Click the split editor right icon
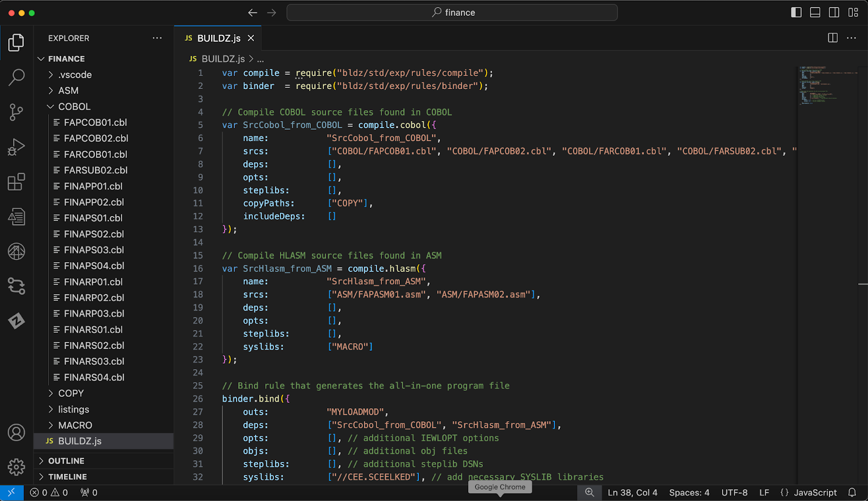 (833, 38)
